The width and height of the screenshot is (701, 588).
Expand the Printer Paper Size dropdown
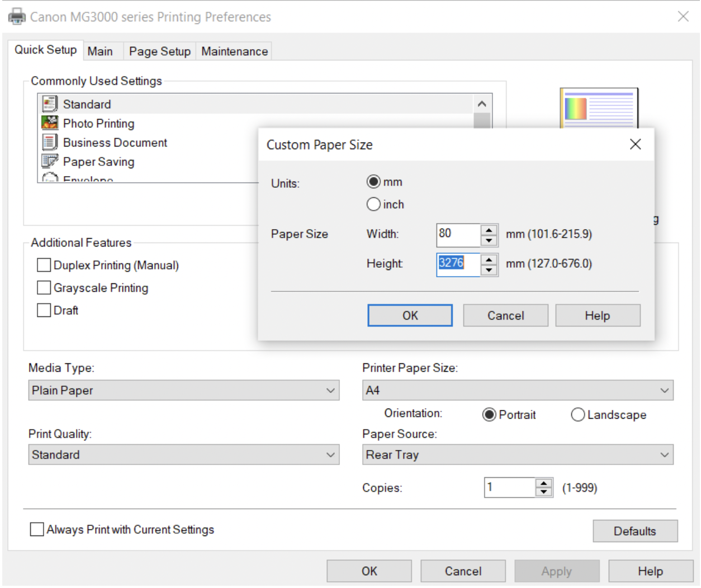pos(517,390)
